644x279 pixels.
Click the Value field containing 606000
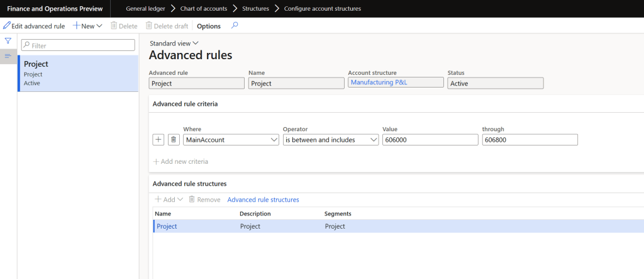coord(430,140)
